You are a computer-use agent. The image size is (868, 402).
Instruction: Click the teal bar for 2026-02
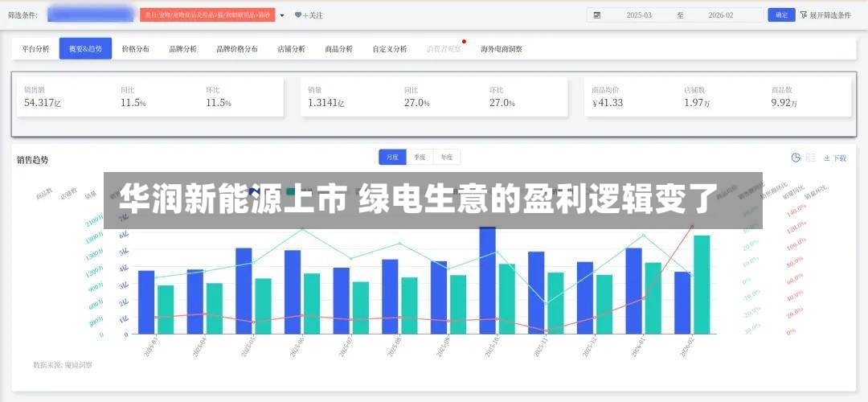tap(702, 285)
